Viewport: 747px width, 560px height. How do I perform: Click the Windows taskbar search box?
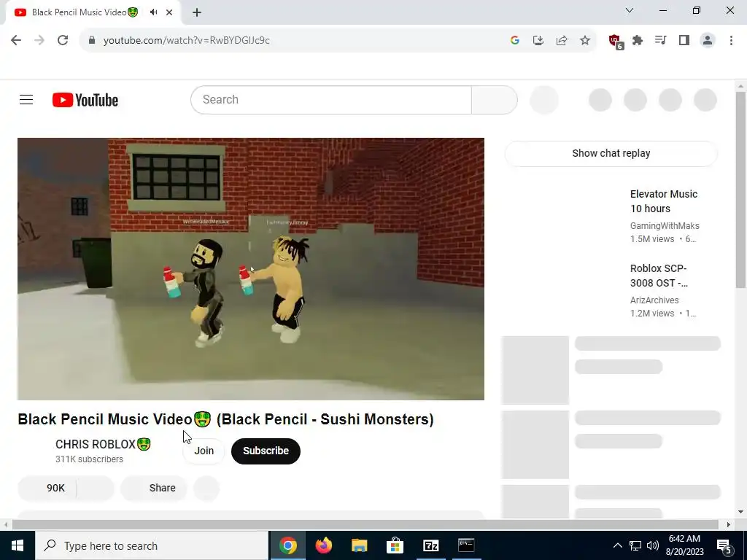click(x=152, y=545)
